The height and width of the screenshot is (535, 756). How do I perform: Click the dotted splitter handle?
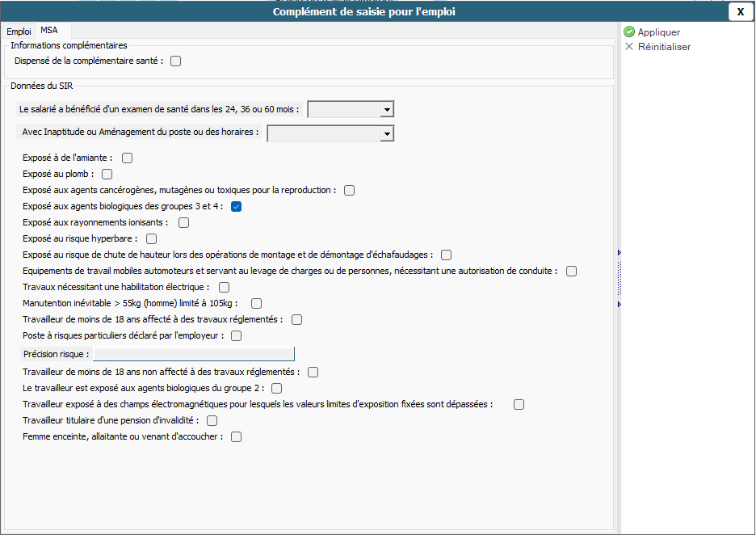coord(619,278)
